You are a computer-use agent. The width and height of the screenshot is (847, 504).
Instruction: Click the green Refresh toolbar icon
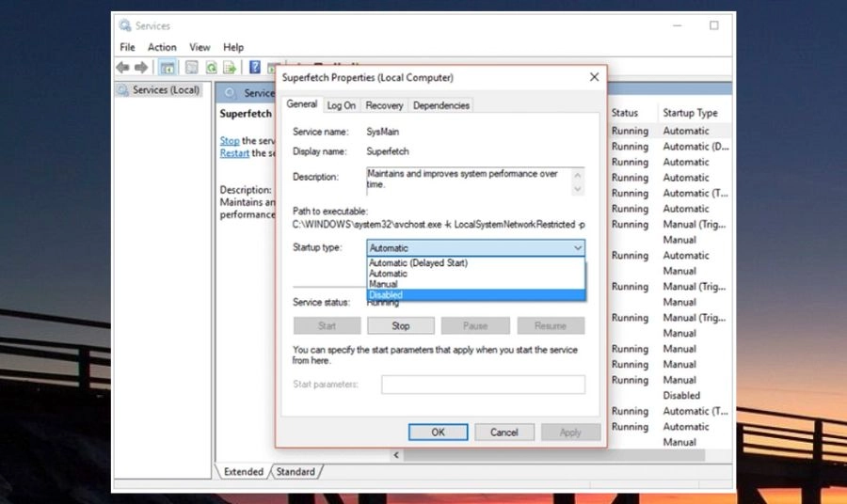click(211, 68)
